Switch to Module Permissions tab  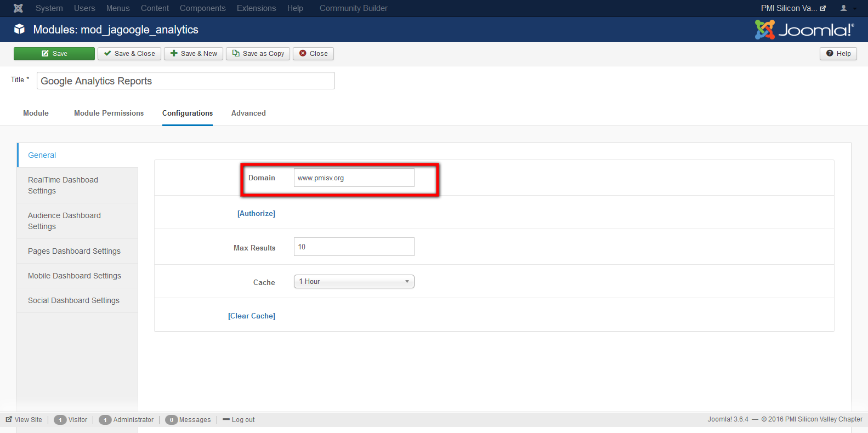109,113
